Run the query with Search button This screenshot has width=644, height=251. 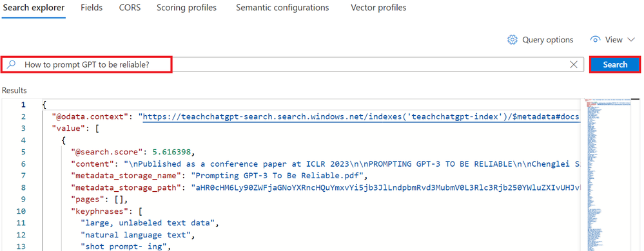click(x=615, y=64)
